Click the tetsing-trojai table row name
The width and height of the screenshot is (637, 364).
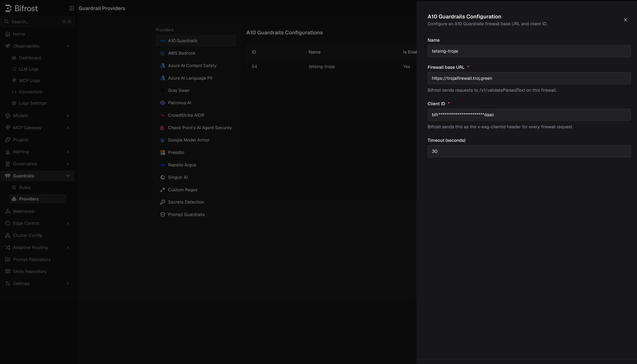tap(322, 66)
